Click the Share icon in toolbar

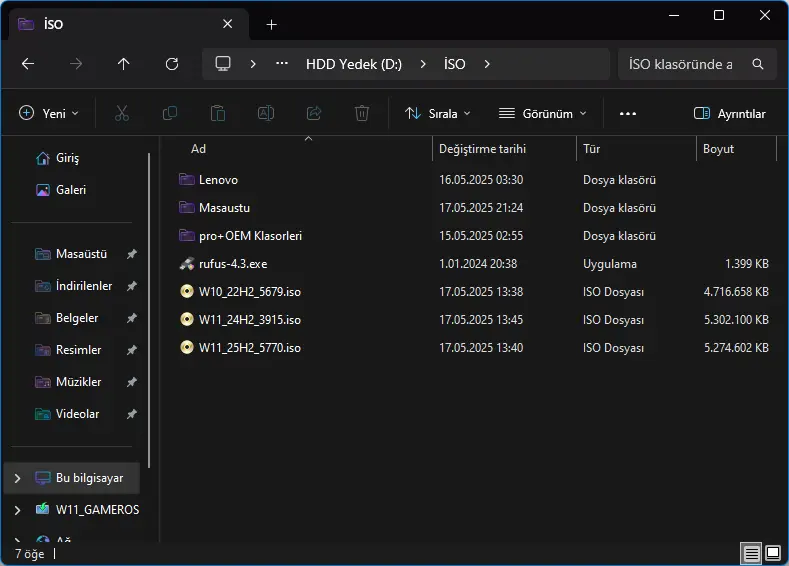pyautogui.click(x=314, y=113)
